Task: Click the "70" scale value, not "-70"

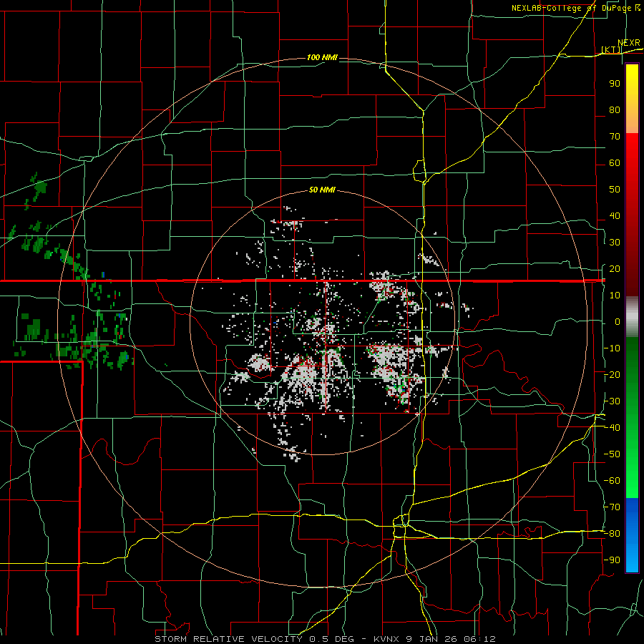Action: [615, 137]
